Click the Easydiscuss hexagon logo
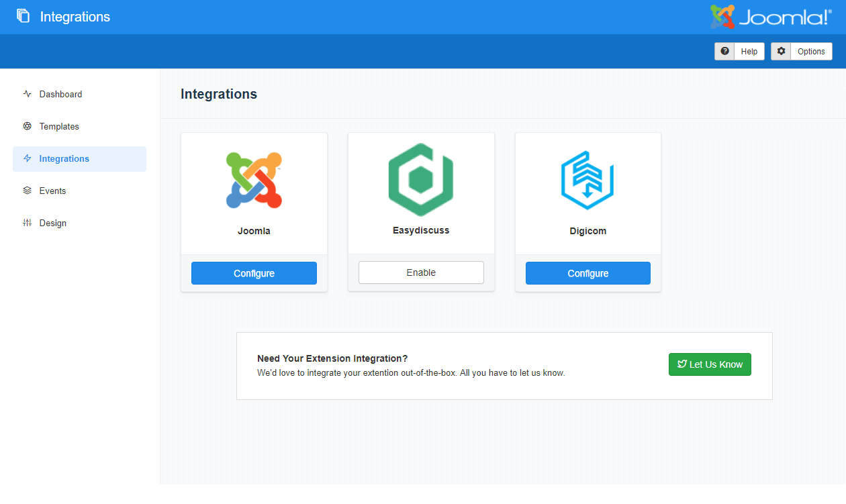Screen dimensions: 846x504 pyautogui.click(x=421, y=179)
